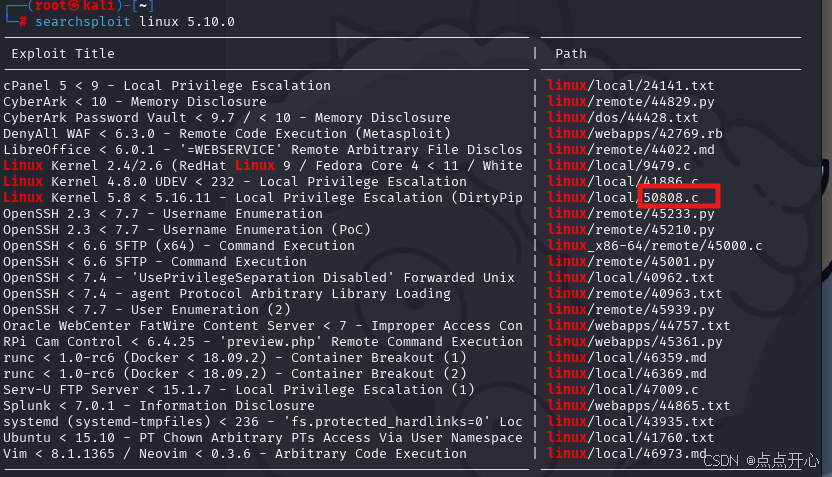This screenshot has height=477, width=832.
Task: Click the 'searchsploit linux 5.10.0' command text
Action: click(x=135, y=22)
